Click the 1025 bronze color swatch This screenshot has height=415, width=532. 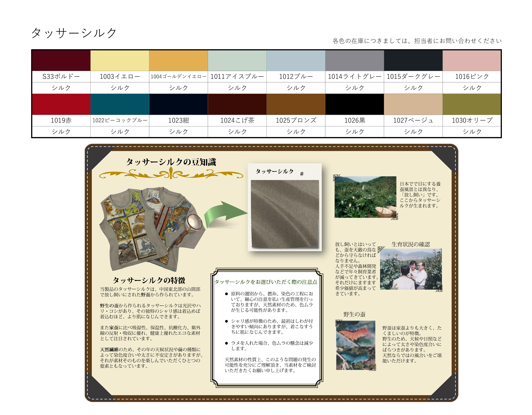point(296,104)
